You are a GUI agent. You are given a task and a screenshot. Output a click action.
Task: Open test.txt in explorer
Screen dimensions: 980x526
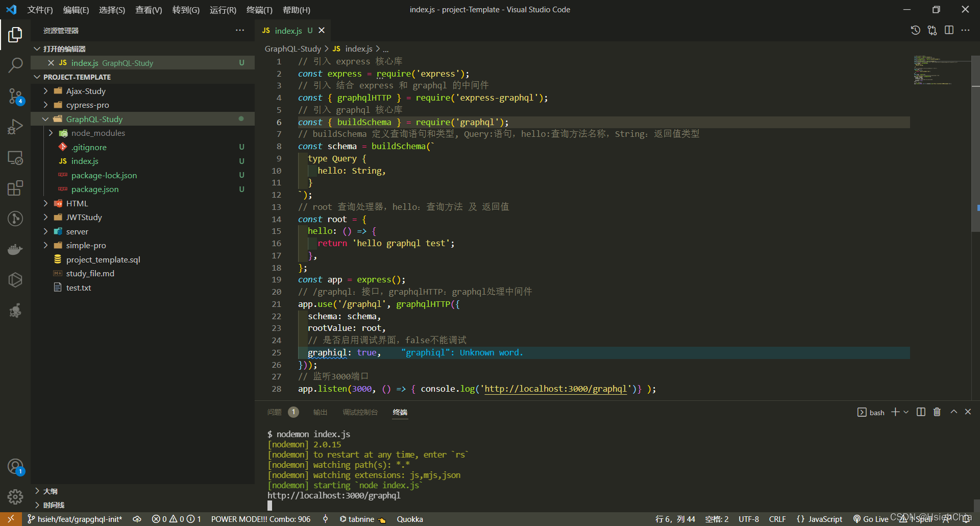(143, 288)
